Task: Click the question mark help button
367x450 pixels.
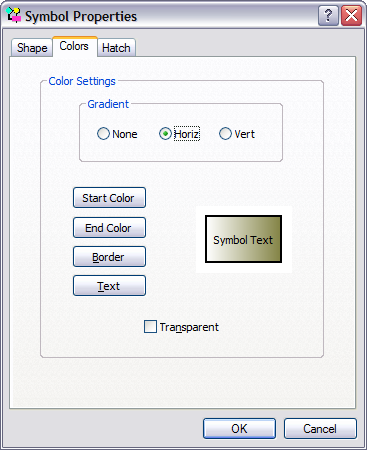Action: pyautogui.click(x=328, y=16)
